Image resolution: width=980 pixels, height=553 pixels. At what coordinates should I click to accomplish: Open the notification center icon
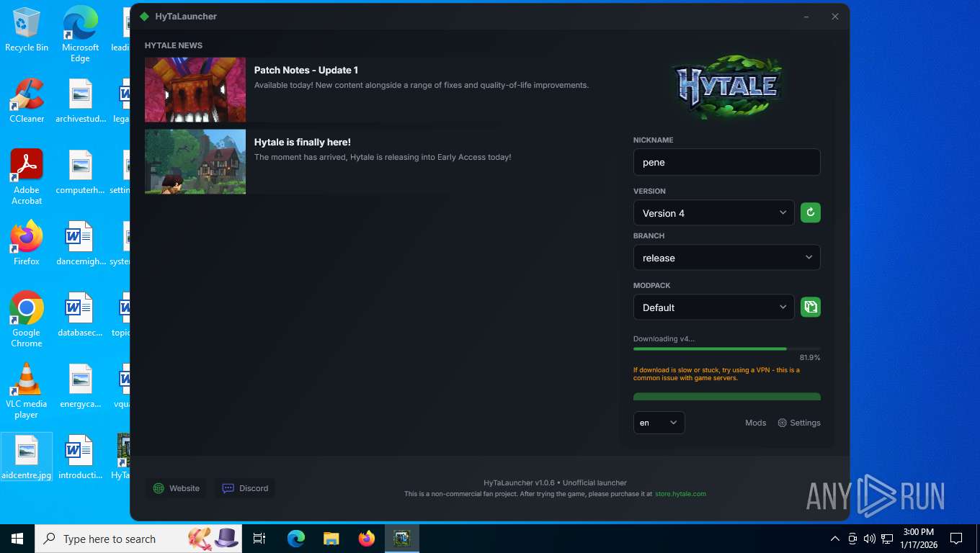tap(956, 539)
